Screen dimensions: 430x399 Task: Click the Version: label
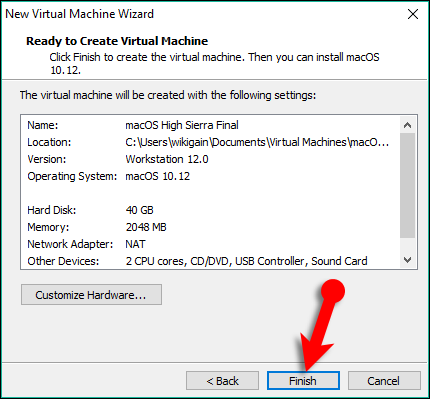pos(47,159)
